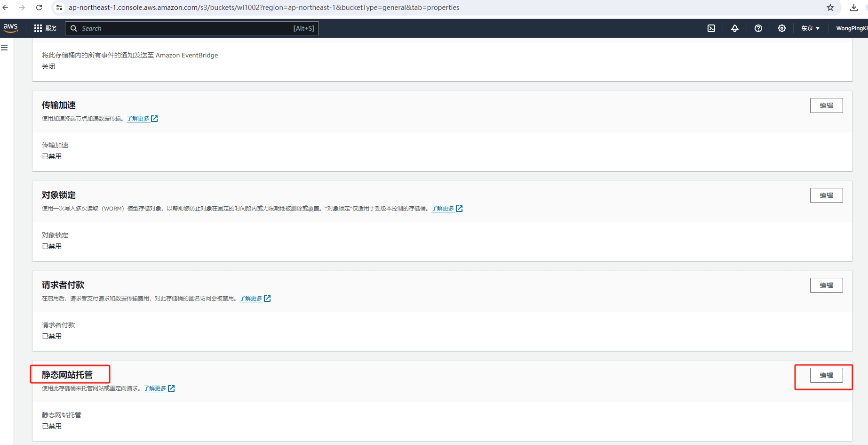Open the Services grid menu

[x=45, y=28]
